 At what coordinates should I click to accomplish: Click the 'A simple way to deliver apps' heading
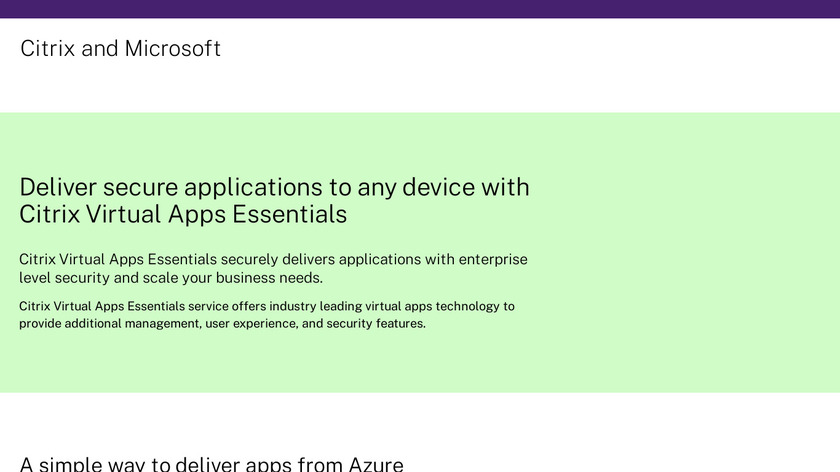point(212,463)
